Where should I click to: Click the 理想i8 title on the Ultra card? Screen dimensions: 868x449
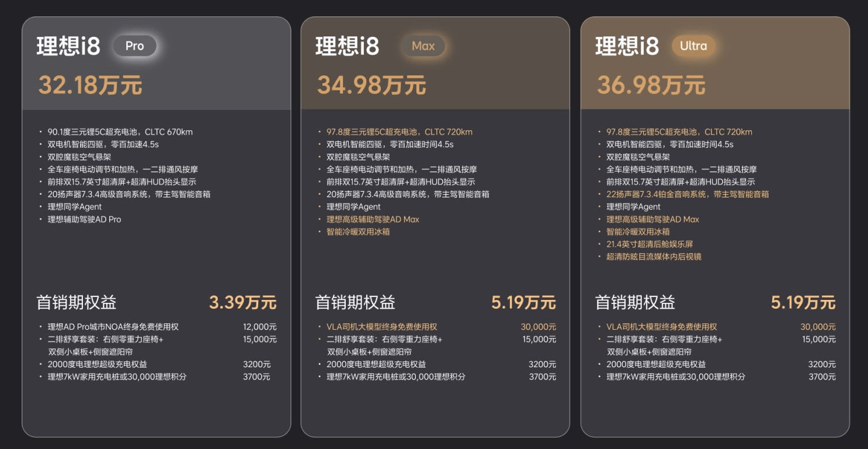click(x=627, y=46)
